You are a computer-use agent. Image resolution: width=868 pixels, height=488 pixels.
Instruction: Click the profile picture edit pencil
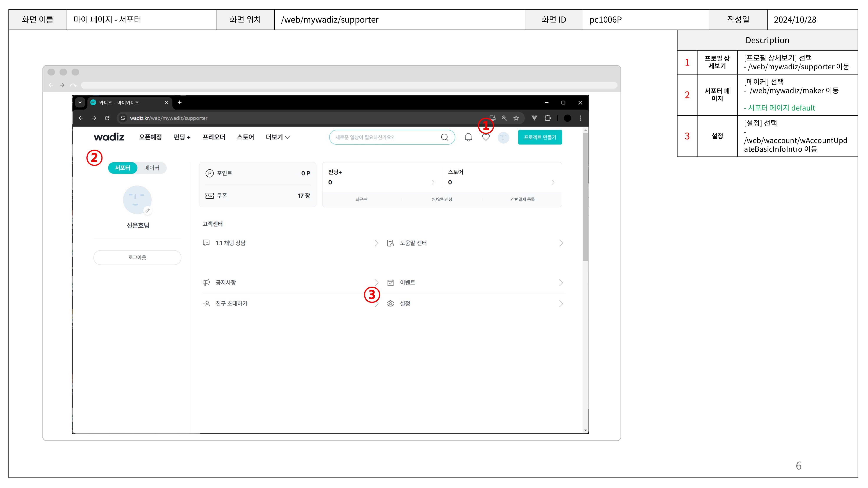tap(147, 210)
